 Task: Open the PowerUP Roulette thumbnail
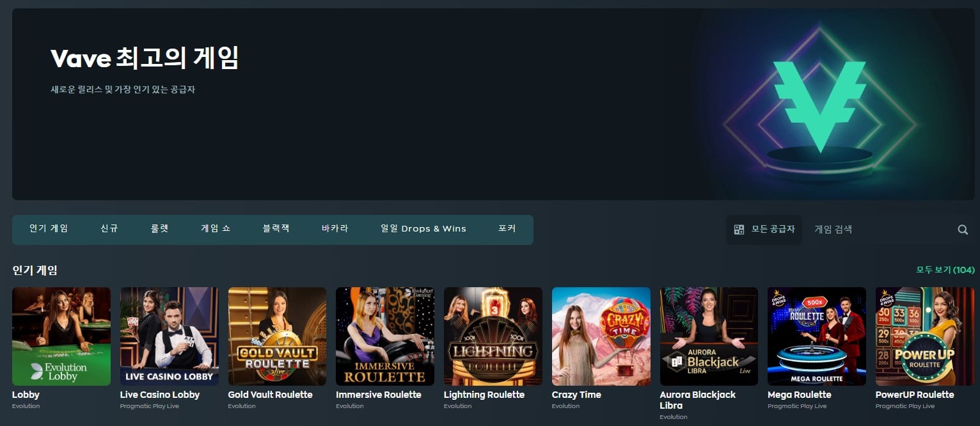(925, 336)
